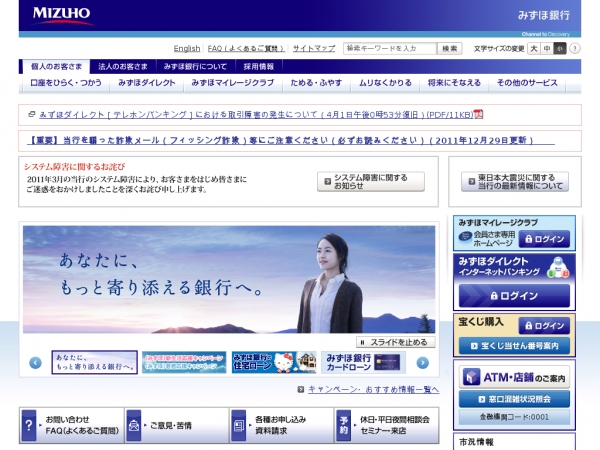Click the main hero banner image

pyautogui.click(x=229, y=279)
